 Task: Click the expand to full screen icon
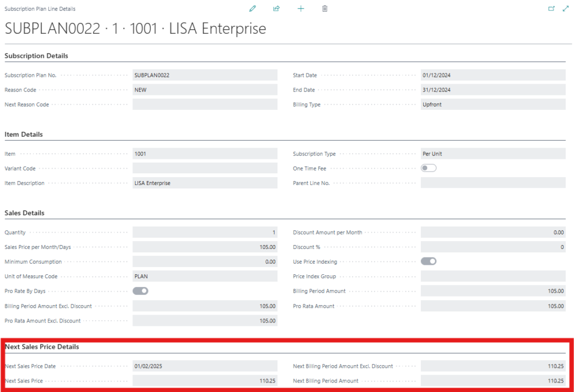pyautogui.click(x=565, y=9)
